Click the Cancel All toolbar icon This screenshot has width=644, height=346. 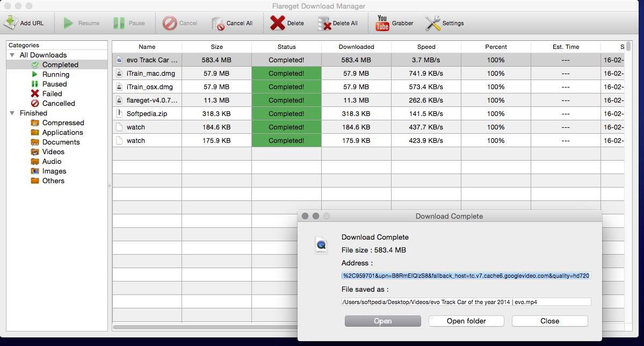(x=218, y=24)
